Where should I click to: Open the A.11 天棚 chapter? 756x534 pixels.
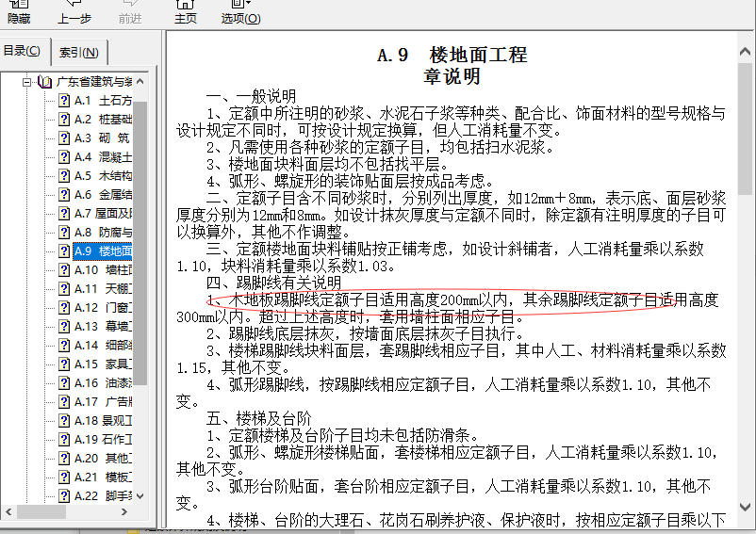click(x=103, y=289)
